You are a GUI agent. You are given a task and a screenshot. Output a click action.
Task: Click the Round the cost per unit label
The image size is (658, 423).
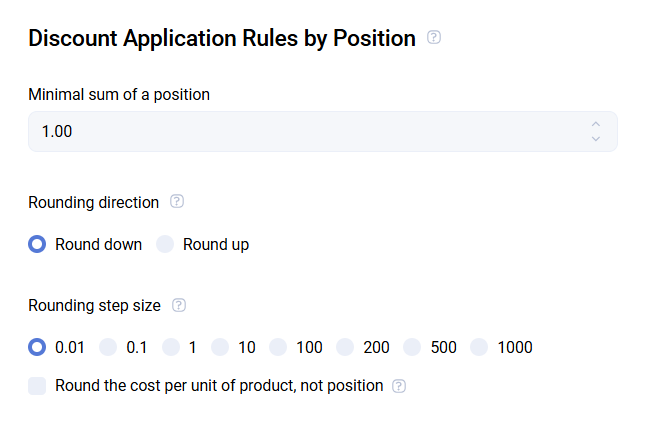[x=219, y=386]
